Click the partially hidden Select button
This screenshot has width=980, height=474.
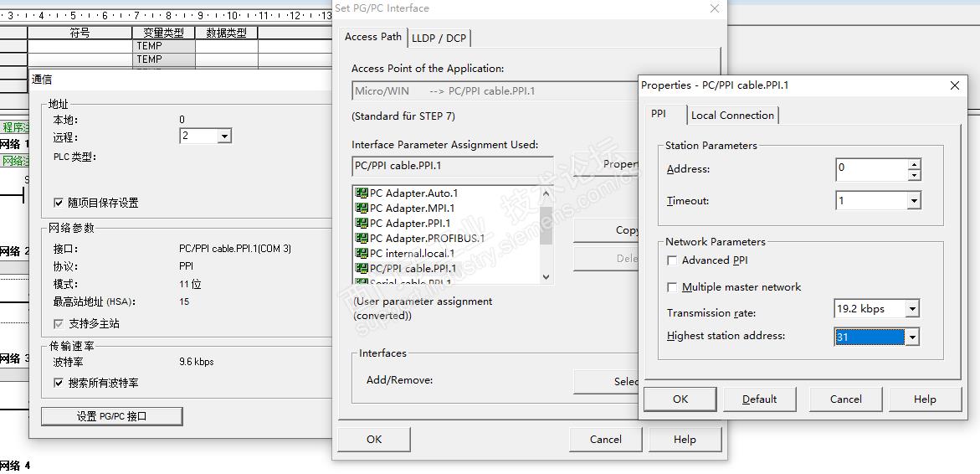(606, 381)
